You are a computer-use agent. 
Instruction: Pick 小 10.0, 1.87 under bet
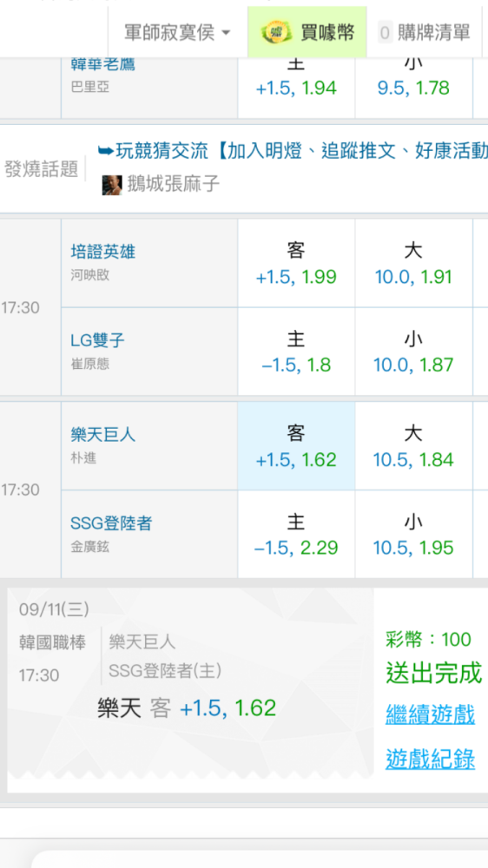point(414,352)
